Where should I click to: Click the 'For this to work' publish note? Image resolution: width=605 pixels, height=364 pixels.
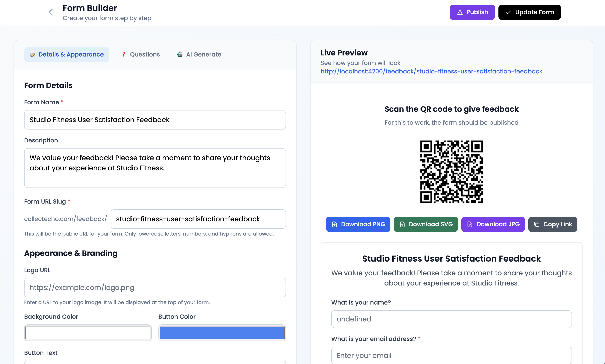click(451, 122)
